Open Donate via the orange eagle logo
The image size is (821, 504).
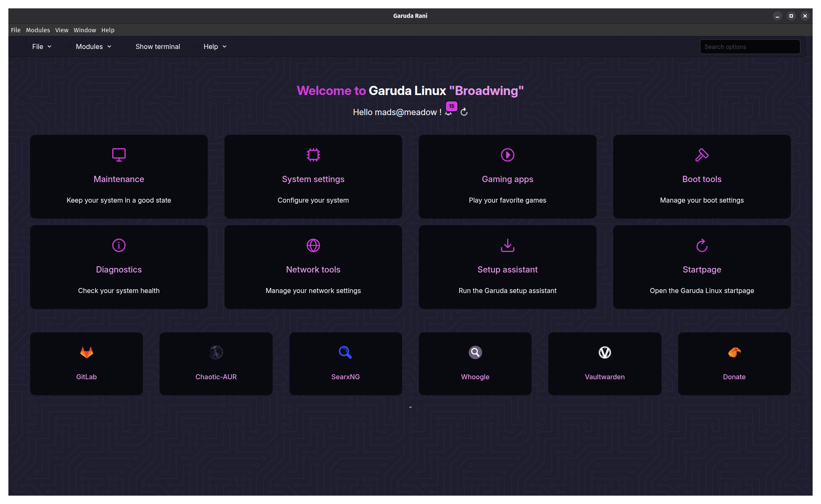pyautogui.click(x=734, y=352)
